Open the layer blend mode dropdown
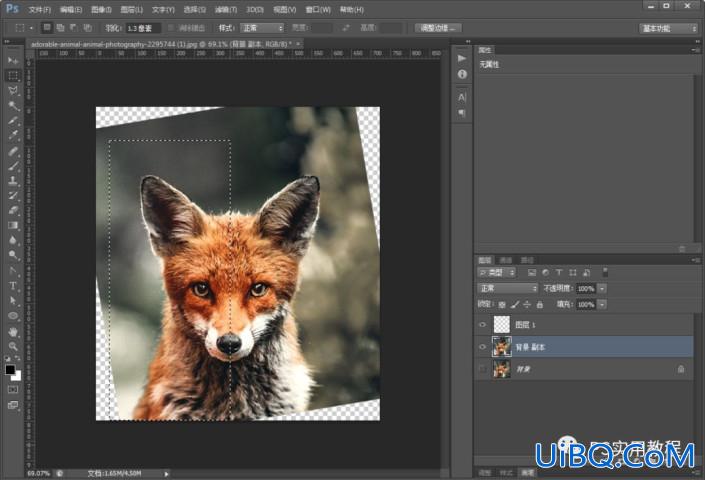Screen dimensions: 705x480 (x=508, y=288)
